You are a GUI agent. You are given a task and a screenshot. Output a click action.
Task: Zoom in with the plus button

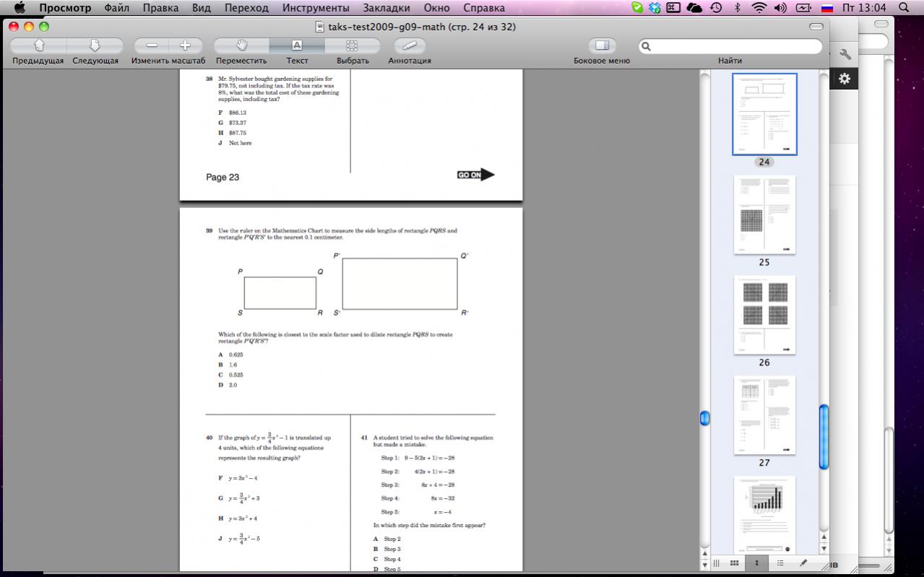tap(185, 45)
